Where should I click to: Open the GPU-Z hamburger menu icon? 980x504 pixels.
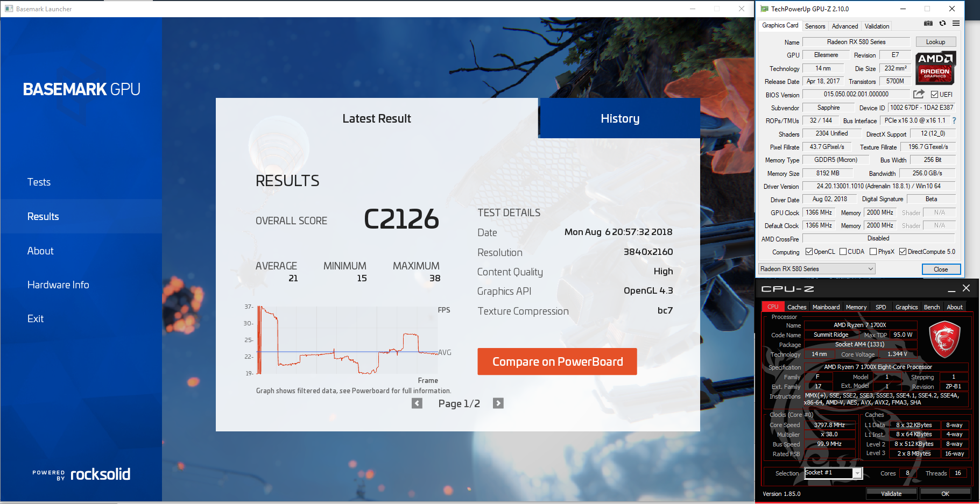[x=956, y=24]
